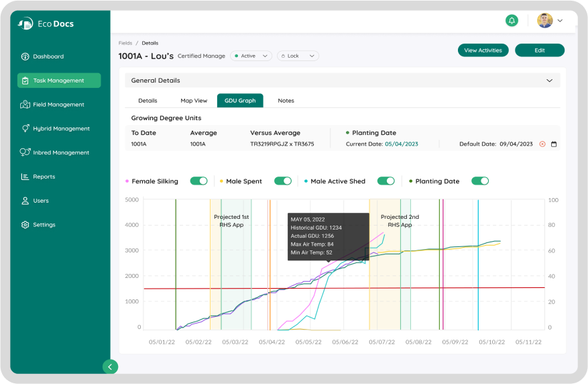Open the Dashboard icon in sidebar

pos(25,56)
